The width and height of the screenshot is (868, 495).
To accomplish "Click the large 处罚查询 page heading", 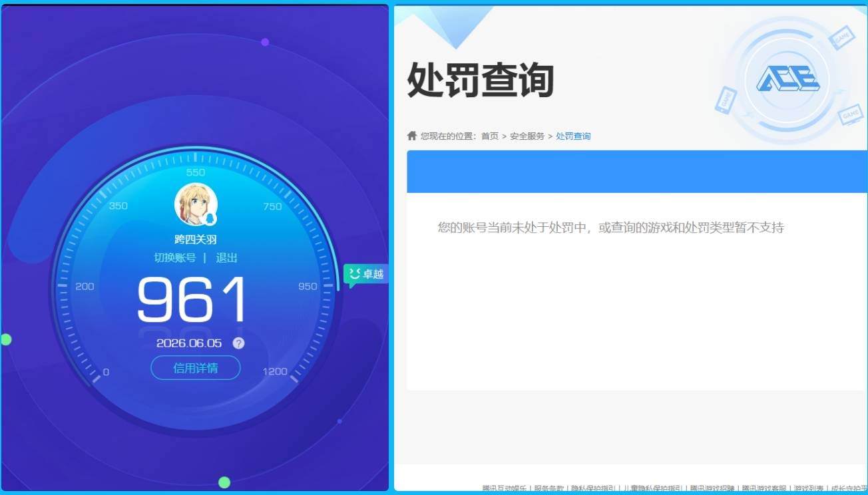I will tap(481, 80).
